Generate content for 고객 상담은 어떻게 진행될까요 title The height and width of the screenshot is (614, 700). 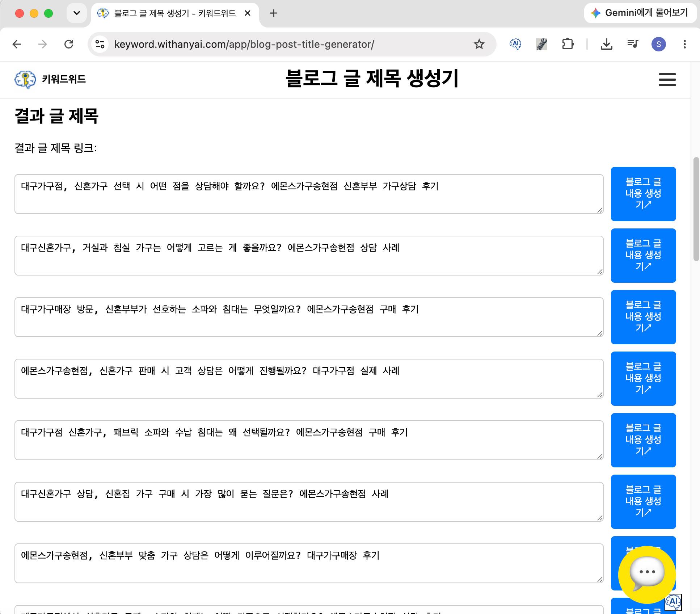[643, 379]
